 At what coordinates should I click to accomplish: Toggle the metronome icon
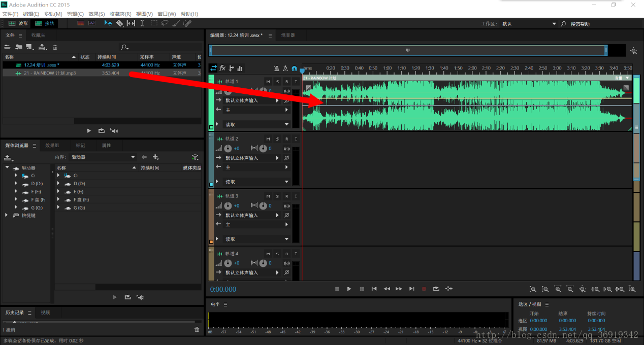(276, 68)
